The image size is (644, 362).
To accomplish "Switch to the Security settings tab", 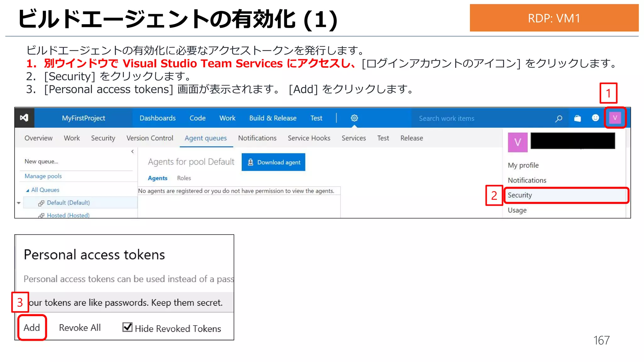I will (x=103, y=138).
